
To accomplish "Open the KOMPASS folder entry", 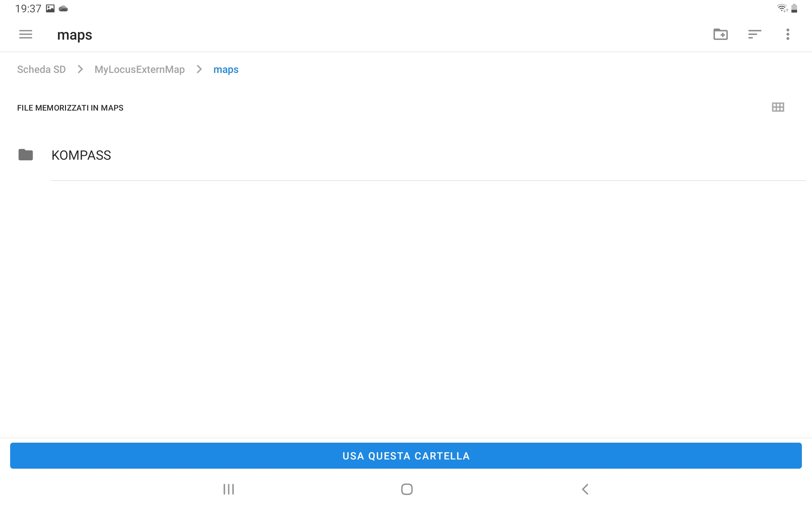I will tap(81, 155).
